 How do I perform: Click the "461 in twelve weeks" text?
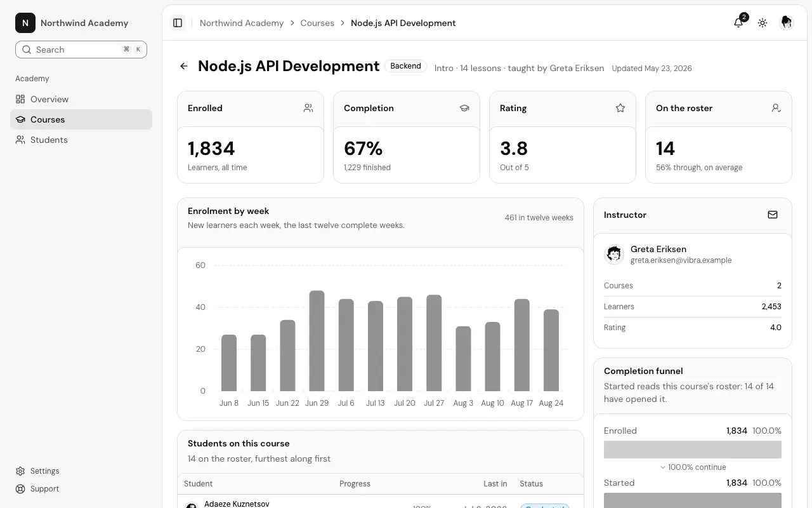(539, 218)
